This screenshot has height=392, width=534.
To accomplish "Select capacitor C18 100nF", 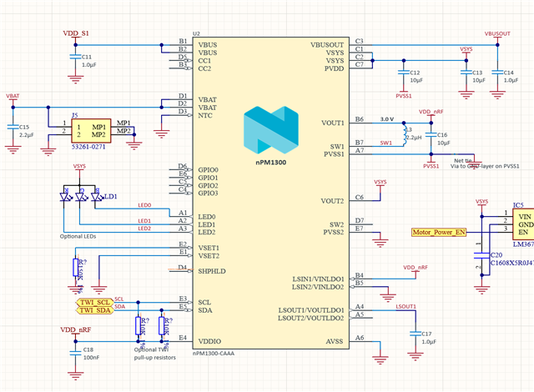I will 75,353.
